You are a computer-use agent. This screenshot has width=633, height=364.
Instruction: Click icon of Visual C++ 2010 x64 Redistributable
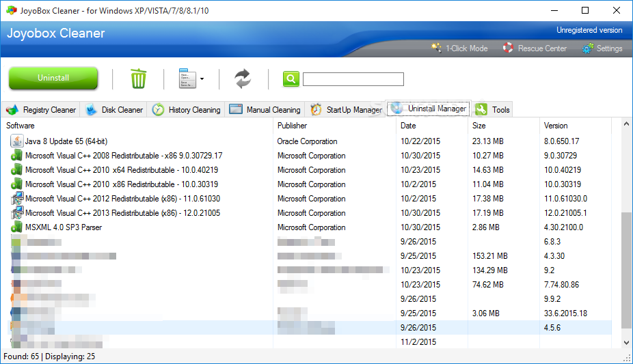[16, 169]
